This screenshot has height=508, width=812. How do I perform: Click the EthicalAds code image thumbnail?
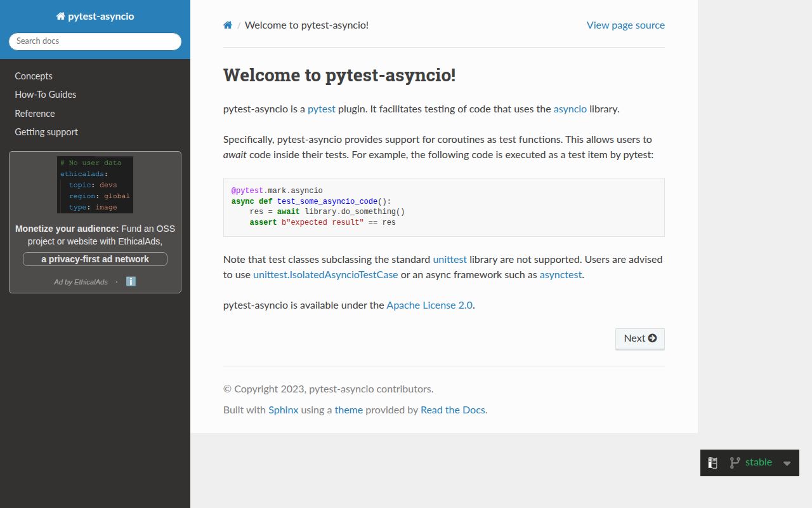coord(95,185)
